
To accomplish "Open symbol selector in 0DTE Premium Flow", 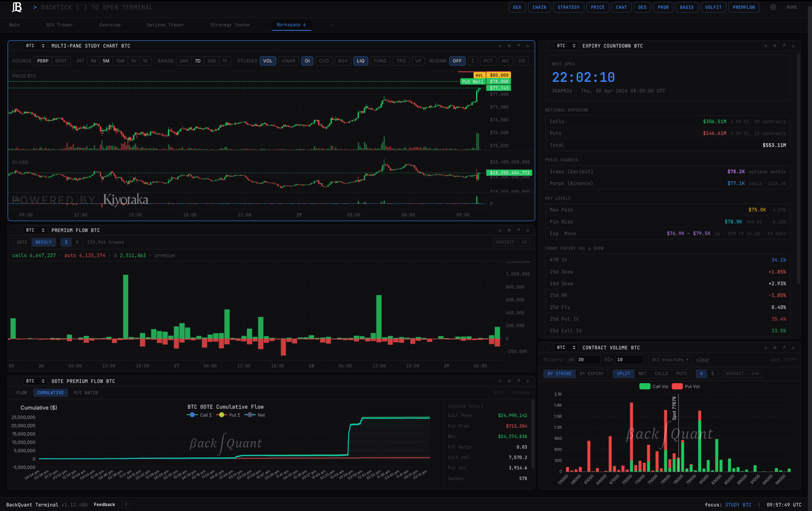I will pyautogui.click(x=35, y=381).
